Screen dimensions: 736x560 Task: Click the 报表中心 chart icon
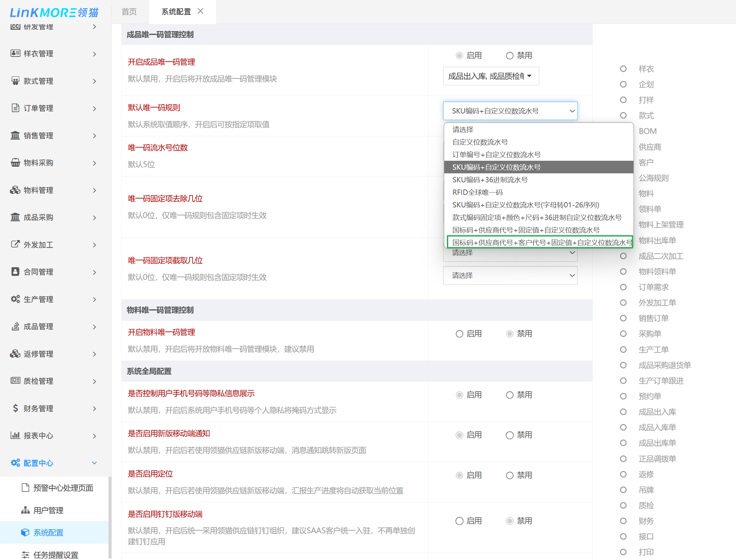tap(15, 435)
